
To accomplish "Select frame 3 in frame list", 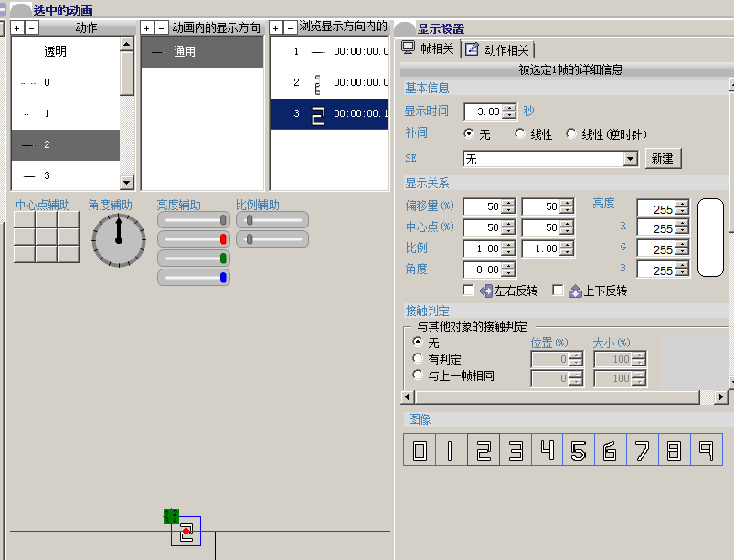I will (330, 113).
